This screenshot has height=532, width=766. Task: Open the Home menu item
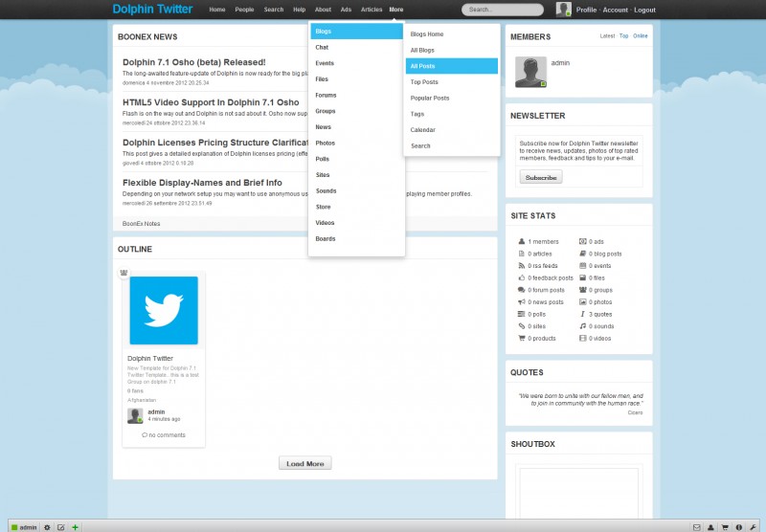tap(217, 10)
